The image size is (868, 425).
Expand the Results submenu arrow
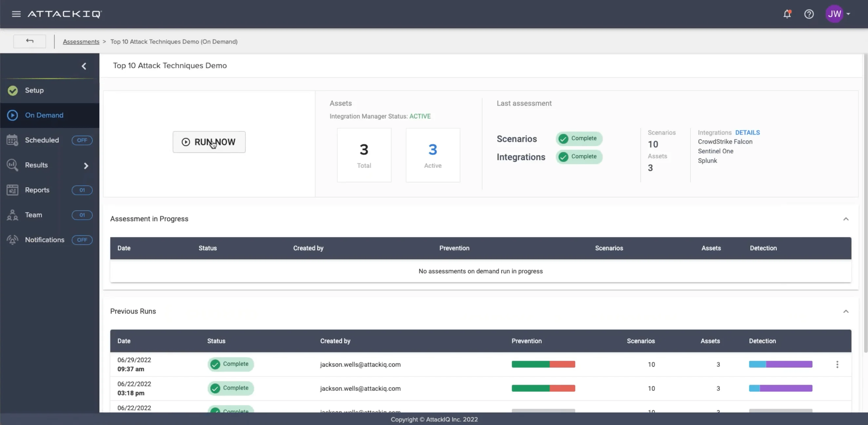coord(86,166)
